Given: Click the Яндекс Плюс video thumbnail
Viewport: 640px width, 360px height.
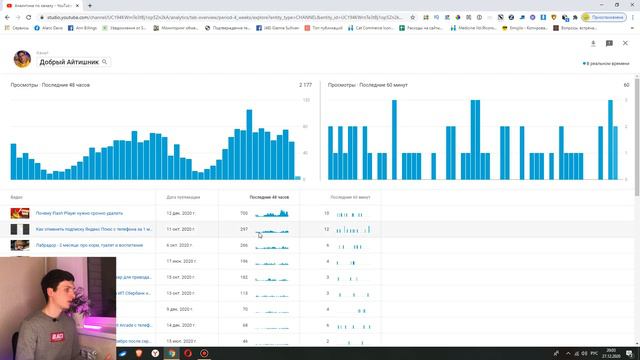Looking at the screenshot, I should click(20, 229).
